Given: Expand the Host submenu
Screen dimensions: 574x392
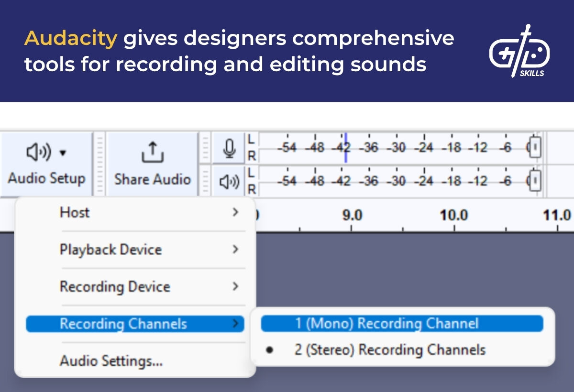Looking at the screenshot, I should pos(235,212).
